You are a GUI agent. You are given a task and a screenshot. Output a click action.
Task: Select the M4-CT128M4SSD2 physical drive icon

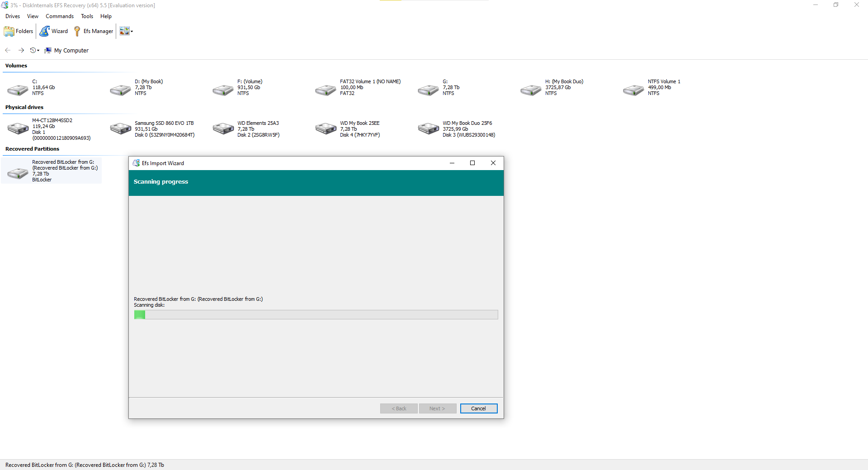click(x=18, y=128)
